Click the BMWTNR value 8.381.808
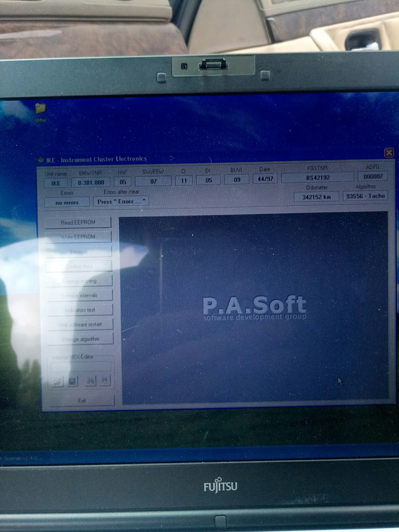This screenshot has width=399, height=532. coord(91,182)
